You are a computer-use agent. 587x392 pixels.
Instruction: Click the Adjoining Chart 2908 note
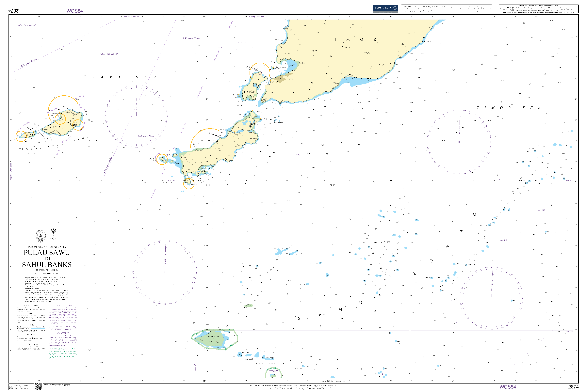[256, 17]
